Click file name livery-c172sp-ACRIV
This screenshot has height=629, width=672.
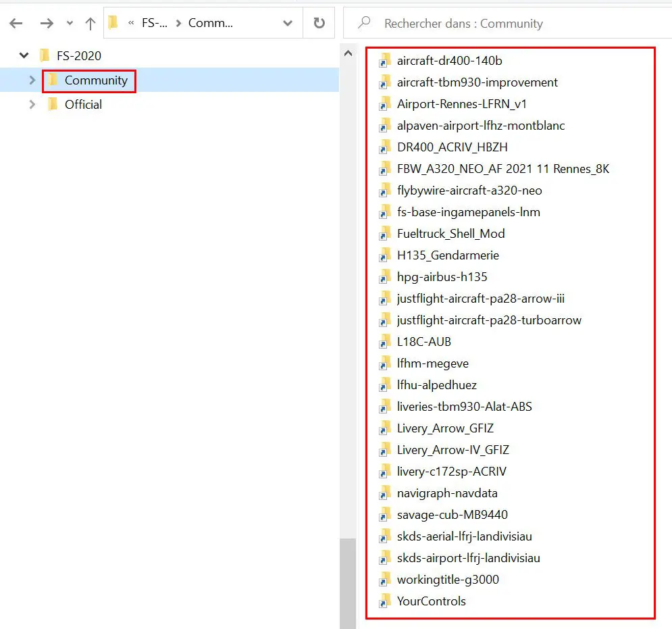pyautogui.click(x=452, y=471)
